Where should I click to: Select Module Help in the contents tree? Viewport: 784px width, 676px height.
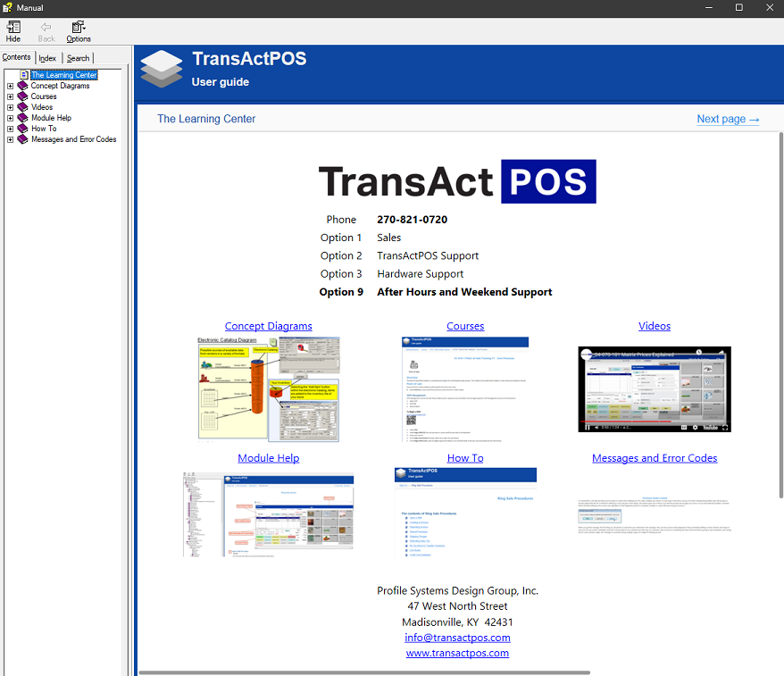tap(51, 118)
